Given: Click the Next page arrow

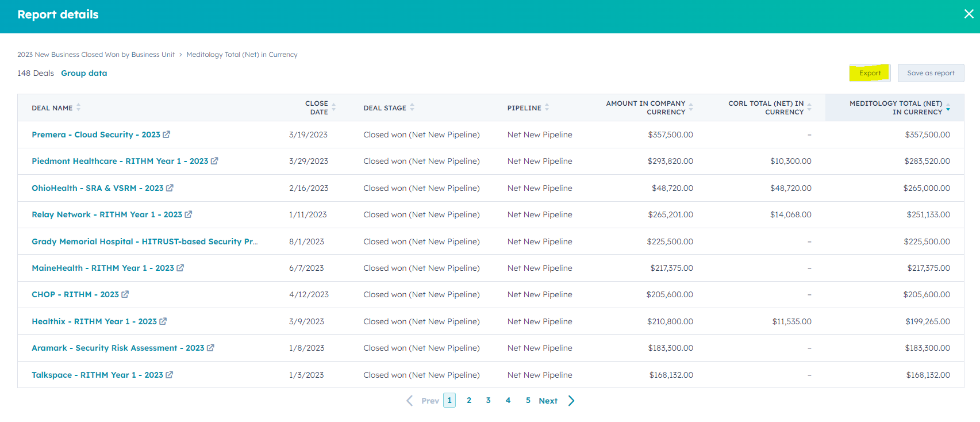Looking at the screenshot, I should 571,401.
